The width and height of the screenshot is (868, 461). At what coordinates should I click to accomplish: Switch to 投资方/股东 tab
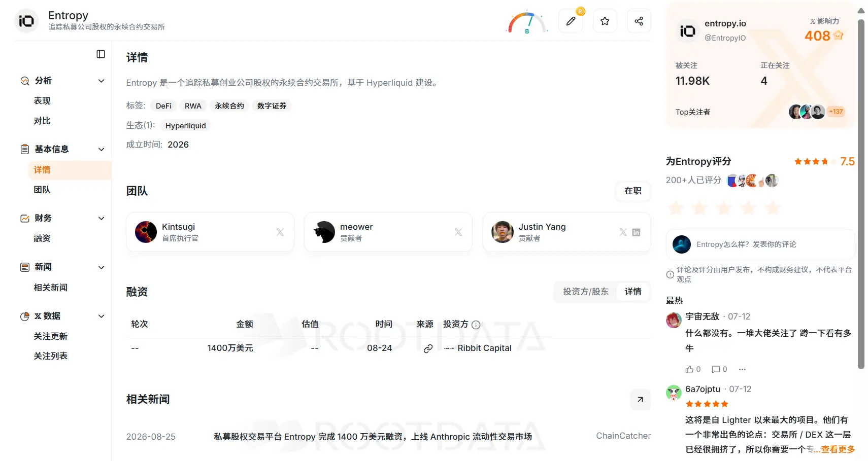pos(585,292)
